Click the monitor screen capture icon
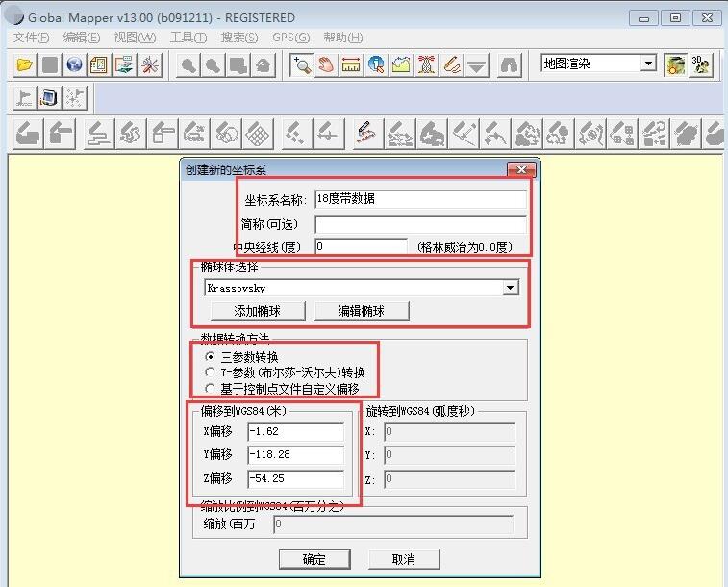This screenshot has height=587, width=728. [x=49, y=97]
